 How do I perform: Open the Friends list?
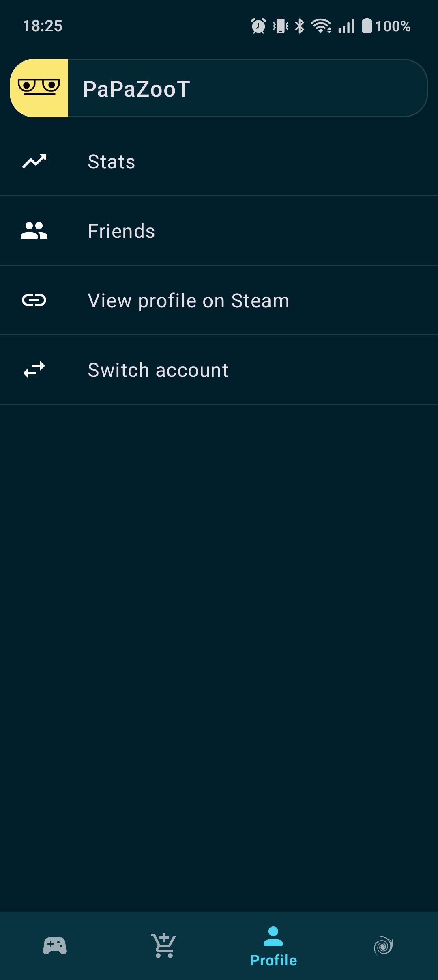pos(121,231)
